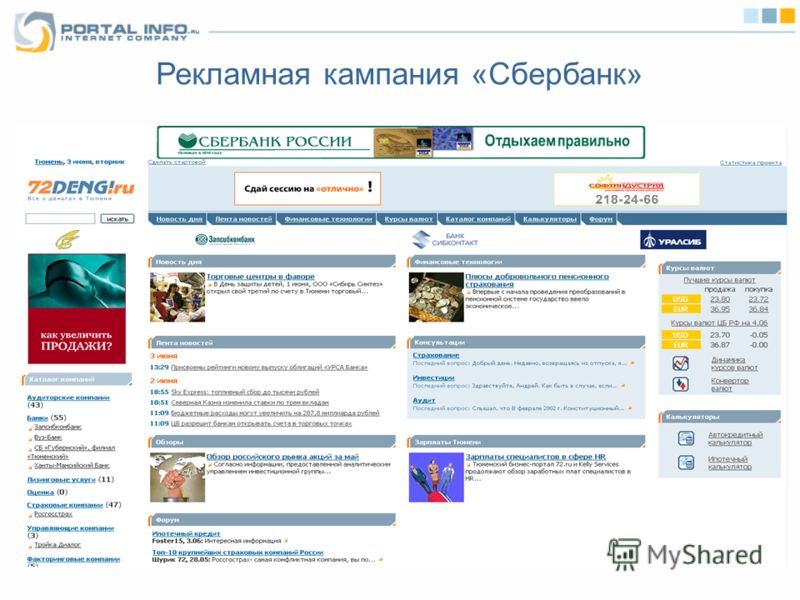The width and height of the screenshot is (800, 600).
Task: Open 13:29 news about УРСА Банк ratings
Action: 269,367
